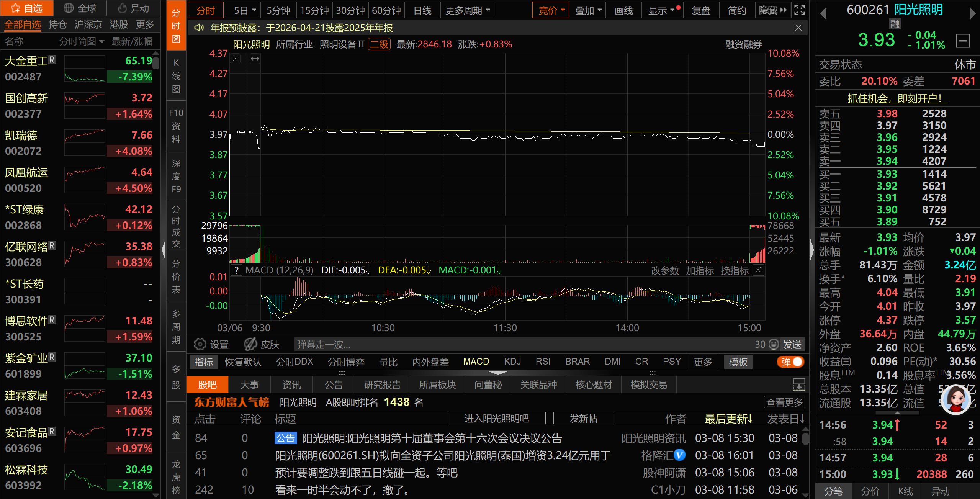This screenshot has width=980, height=499.
Task: Switch to the 日线 period tab
Action: (x=422, y=10)
